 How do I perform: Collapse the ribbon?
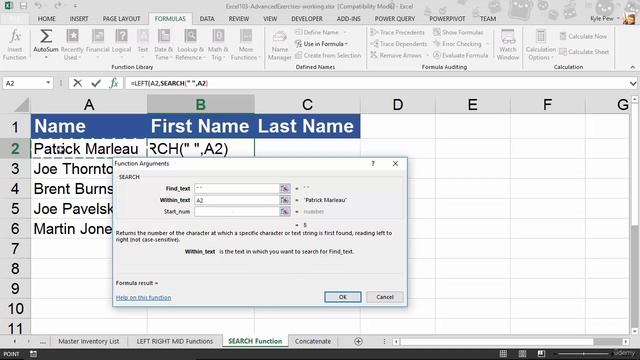(x=633, y=67)
